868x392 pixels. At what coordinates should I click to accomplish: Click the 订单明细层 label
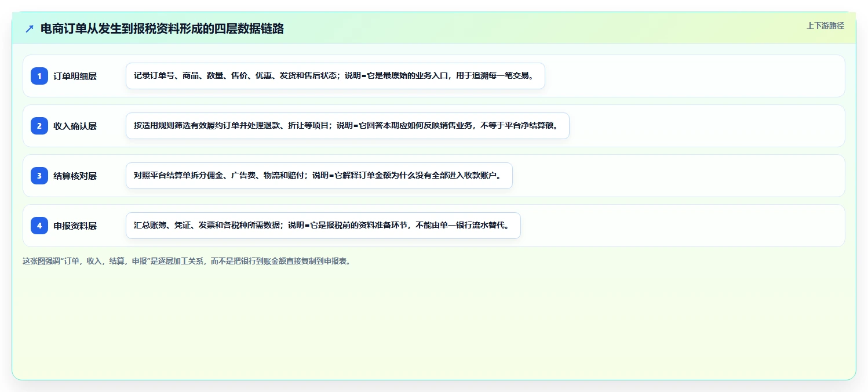point(75,76)
